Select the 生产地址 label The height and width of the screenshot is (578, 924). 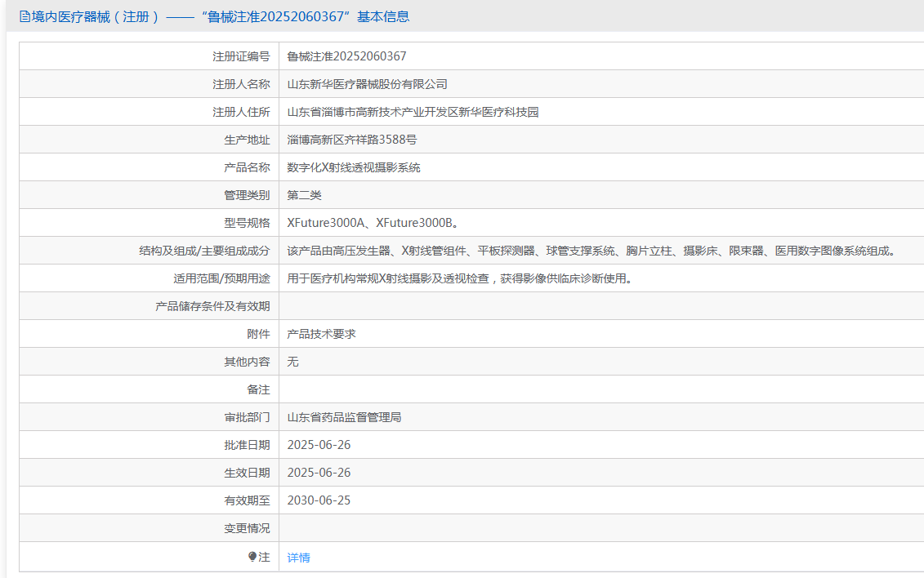247,140
